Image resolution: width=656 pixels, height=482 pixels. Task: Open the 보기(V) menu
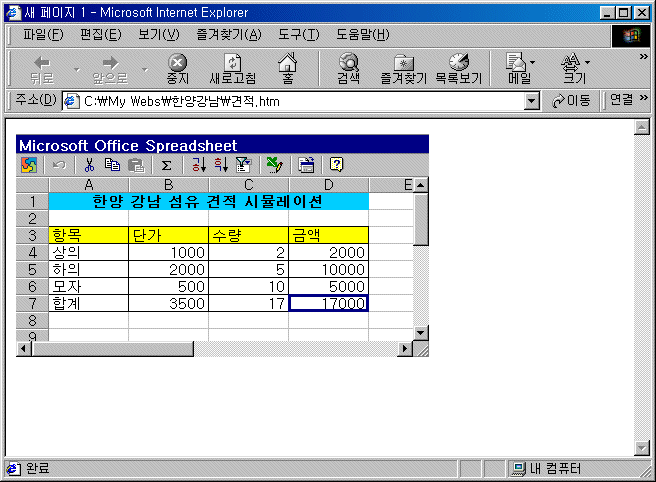pyautogui.click(x=159, y=35)
